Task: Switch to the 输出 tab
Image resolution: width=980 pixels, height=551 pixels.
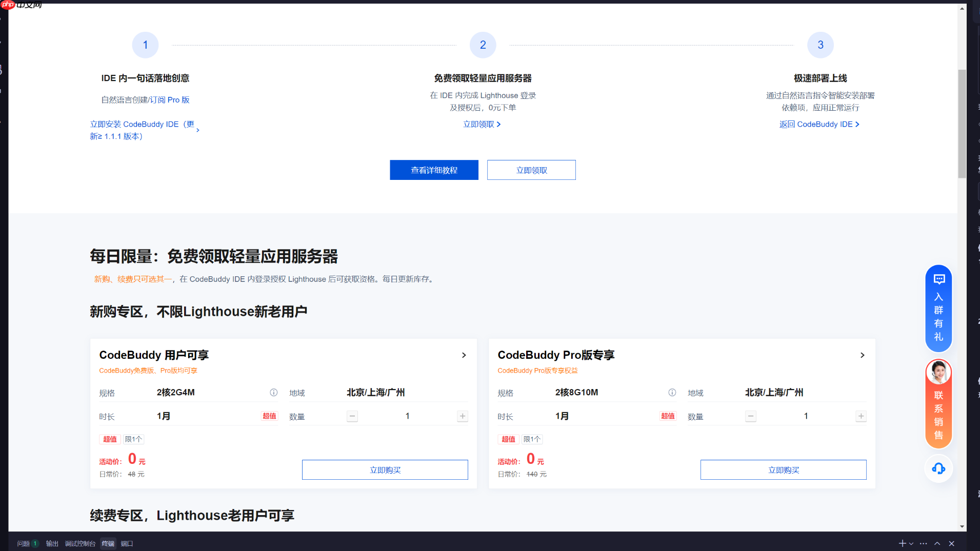Action: [x=51, y=543]
